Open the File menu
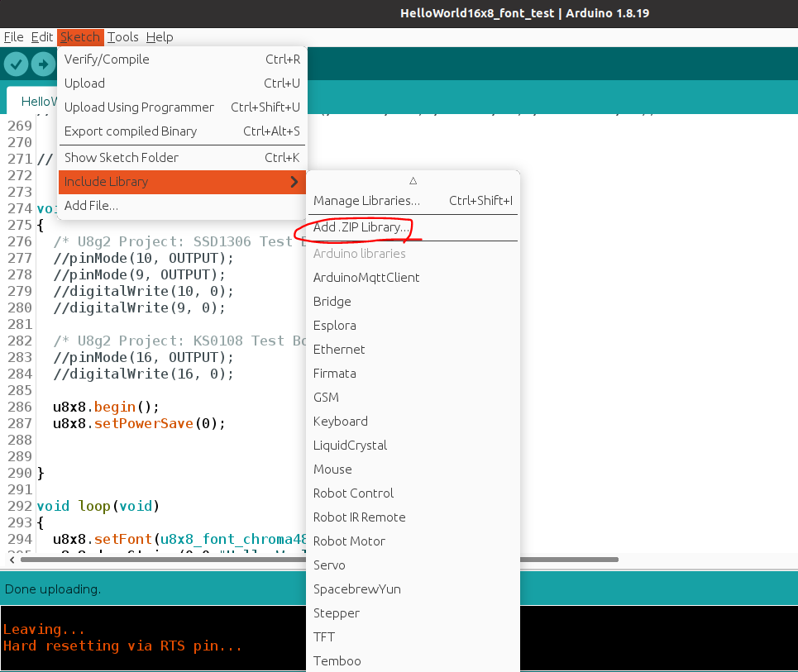The height and width of the screenshot is (672, 798). click(x=14, y=37)
